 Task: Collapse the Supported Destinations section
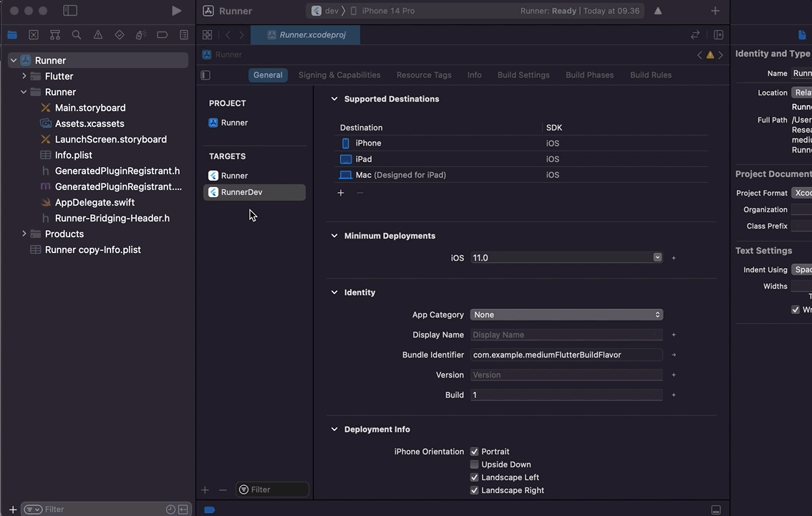click(x=334, y=99)
